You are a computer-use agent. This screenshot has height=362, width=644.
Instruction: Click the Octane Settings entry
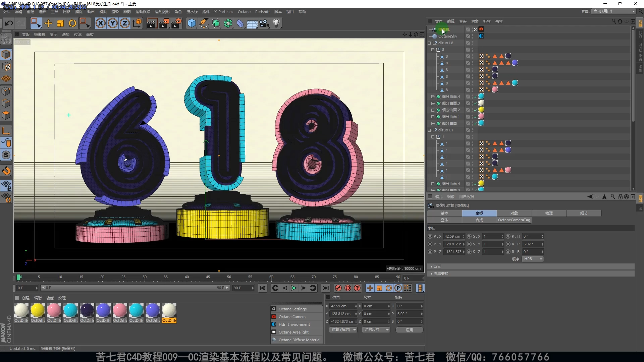[297, 309]
